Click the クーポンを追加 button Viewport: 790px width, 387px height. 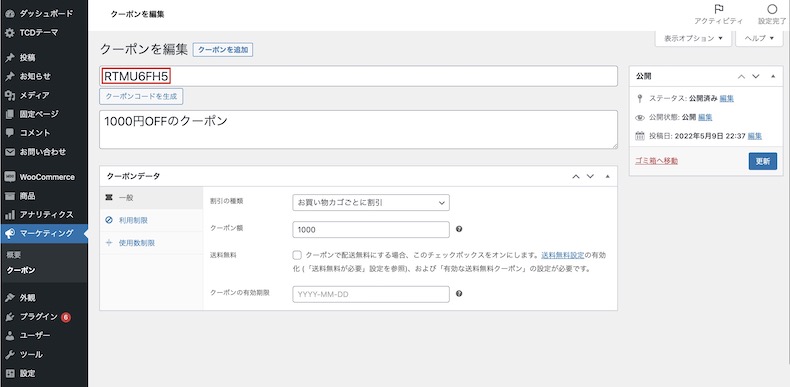tap(223, 50)
